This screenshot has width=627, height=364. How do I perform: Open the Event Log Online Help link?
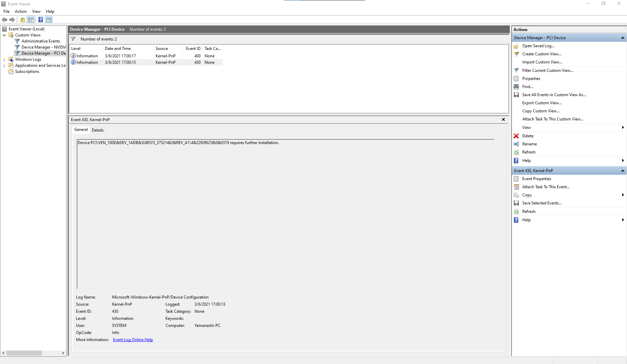[x=133, y=340]
